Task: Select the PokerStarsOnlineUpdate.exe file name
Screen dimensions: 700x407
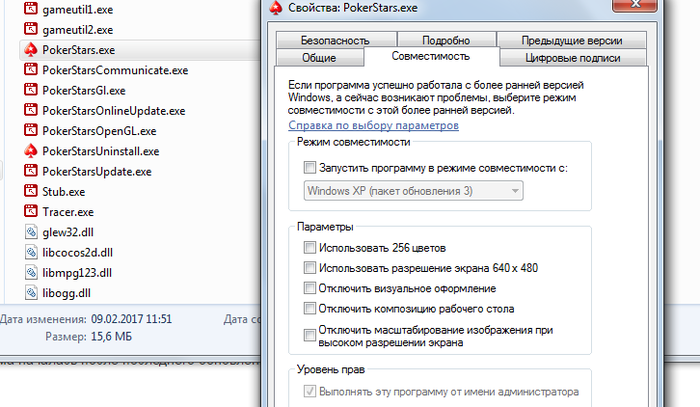Action: [114, 111]
